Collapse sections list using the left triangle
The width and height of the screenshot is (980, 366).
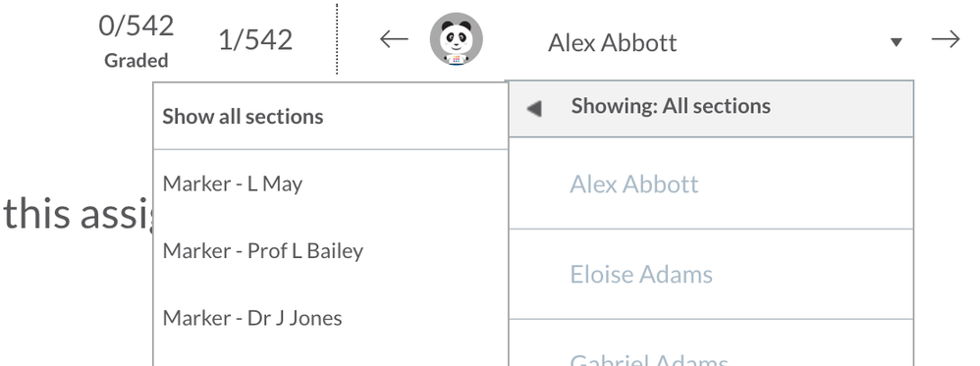pyautogui.click(x=534, y=109)
